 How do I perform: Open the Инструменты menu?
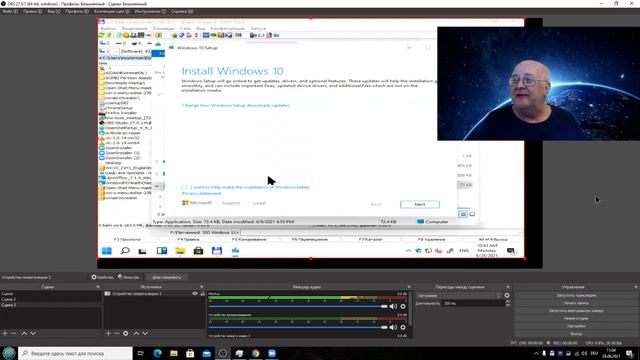point(150,11)
